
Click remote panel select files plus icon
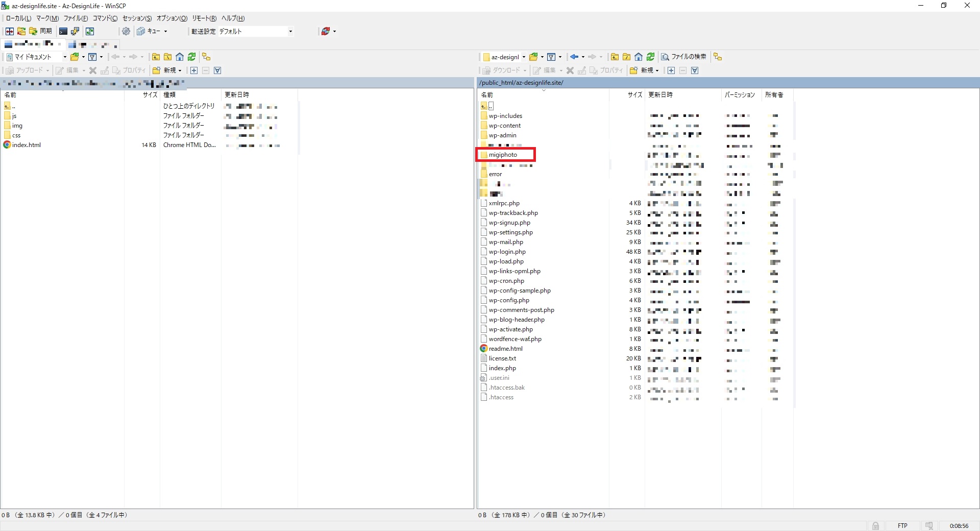[x=671, y=70]
